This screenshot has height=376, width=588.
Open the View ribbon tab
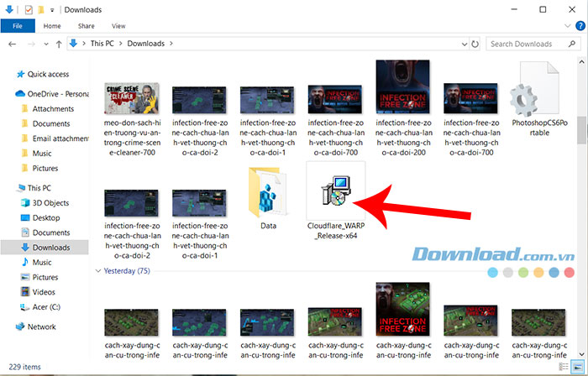[x=118, y=26]
